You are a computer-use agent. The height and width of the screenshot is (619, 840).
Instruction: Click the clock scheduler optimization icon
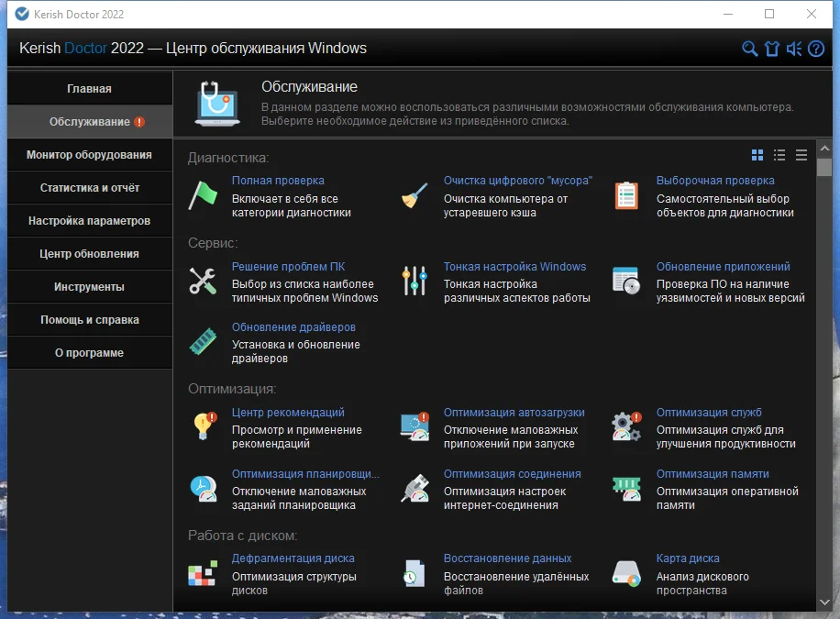tap(204, 488)
